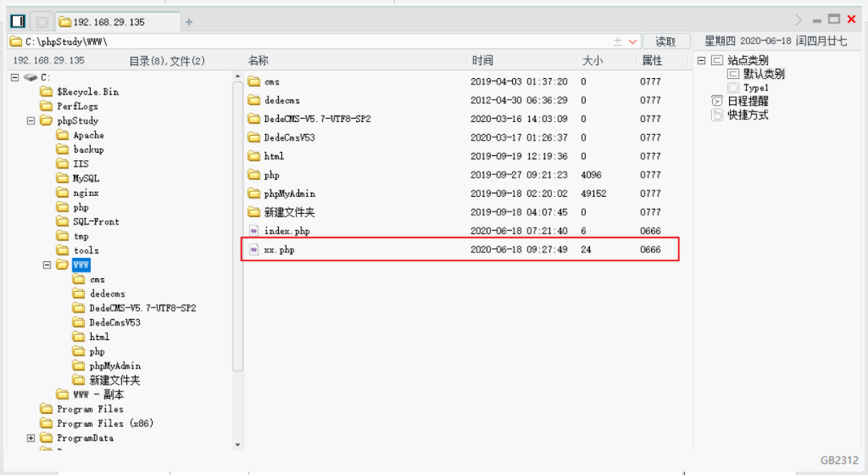868x475 pixels.
Task: Click the plus-minus icon in the path bar
Action: pyautogui.click(x=617, y=42)
